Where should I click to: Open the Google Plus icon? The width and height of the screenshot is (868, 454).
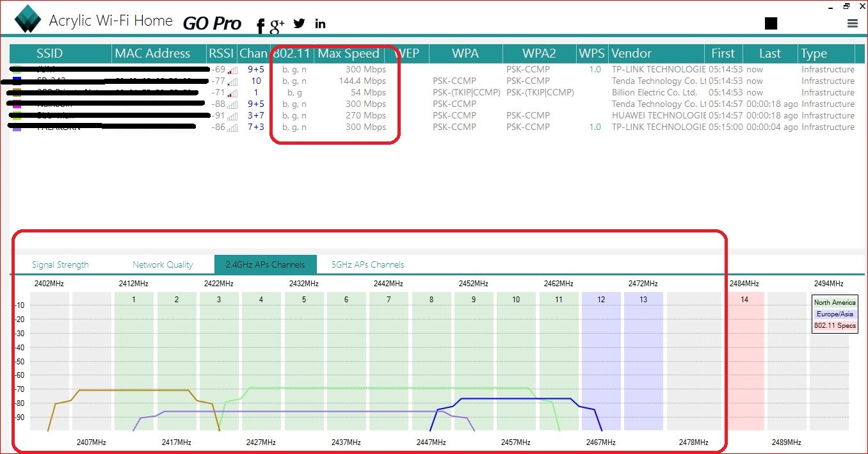pos(277,26)
